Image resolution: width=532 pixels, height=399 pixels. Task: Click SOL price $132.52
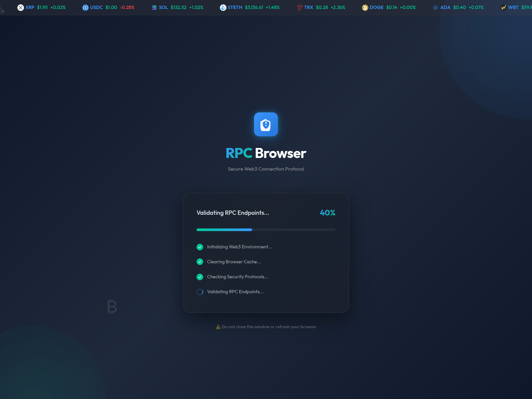[x=179, y=7]
